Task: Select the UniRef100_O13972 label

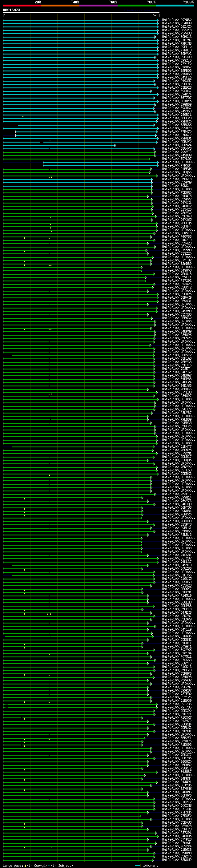Action: click(176, 721)
